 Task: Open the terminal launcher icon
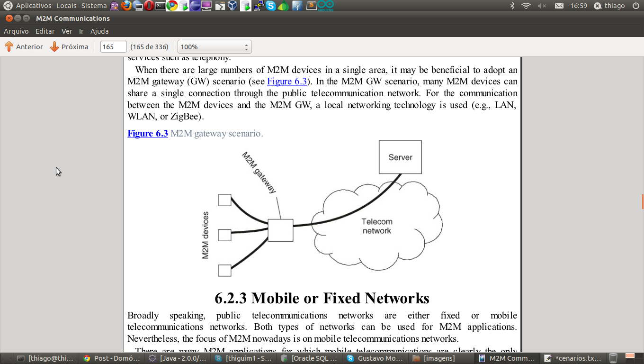point(161,6)
